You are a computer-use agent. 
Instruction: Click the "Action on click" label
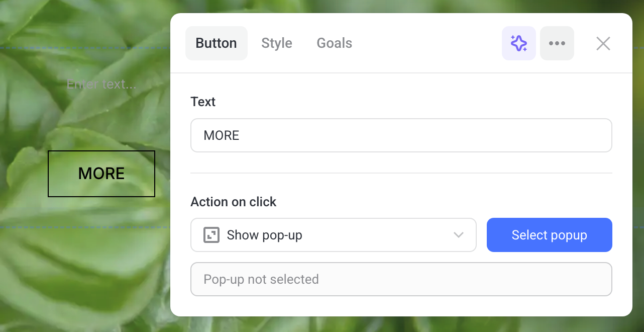pyautogui.click(x=233, y=202)
